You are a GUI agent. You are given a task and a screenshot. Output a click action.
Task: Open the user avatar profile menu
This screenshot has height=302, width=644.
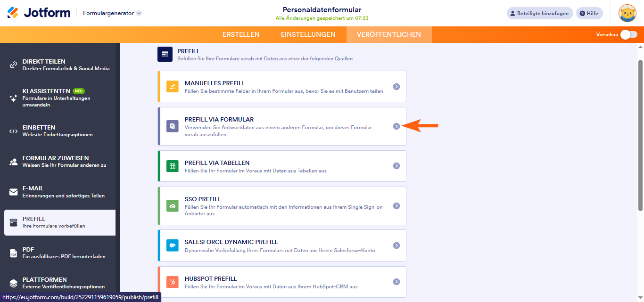(x=627, y=13)
